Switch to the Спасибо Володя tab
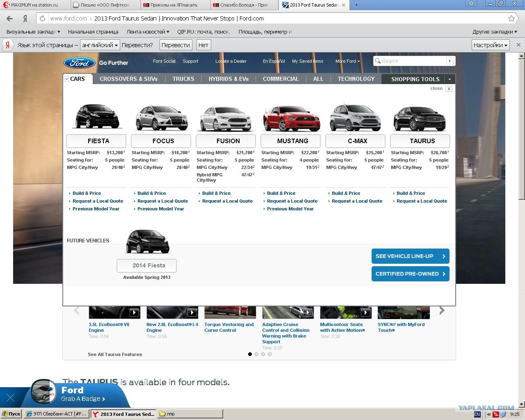This screenshot has height=420, width=525. click(245, 5)
